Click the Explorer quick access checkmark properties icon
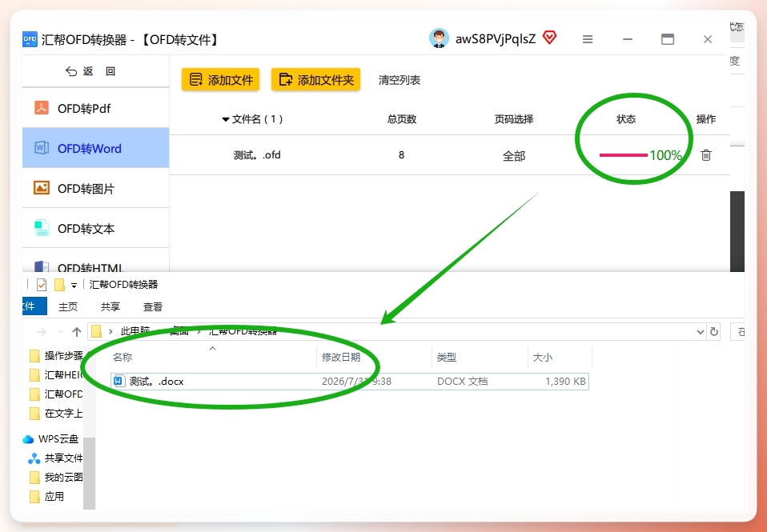 pyautogui.click(x=42, y=285)
